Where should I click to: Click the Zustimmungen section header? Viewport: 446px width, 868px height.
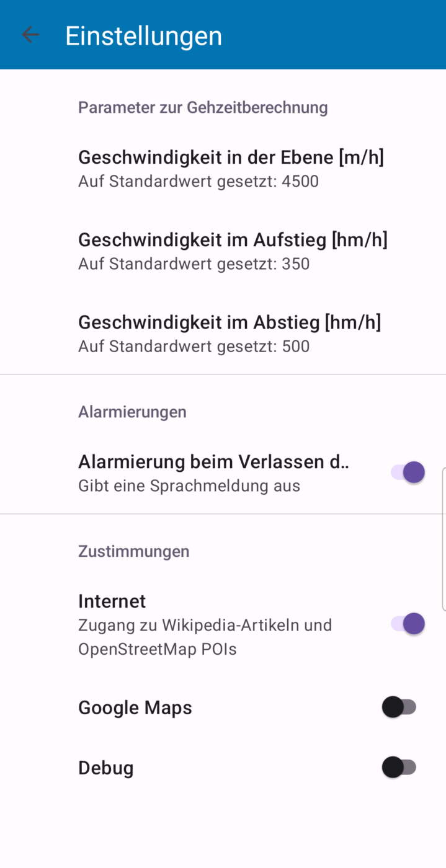click(x=133, y=551)
